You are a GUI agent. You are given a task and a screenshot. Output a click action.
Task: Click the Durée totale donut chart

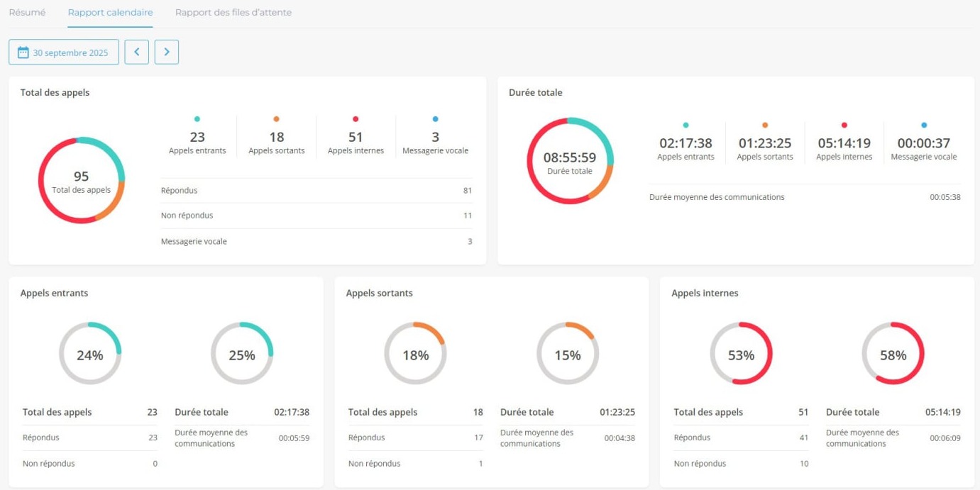pyautogui.click(x=570, y=161)
